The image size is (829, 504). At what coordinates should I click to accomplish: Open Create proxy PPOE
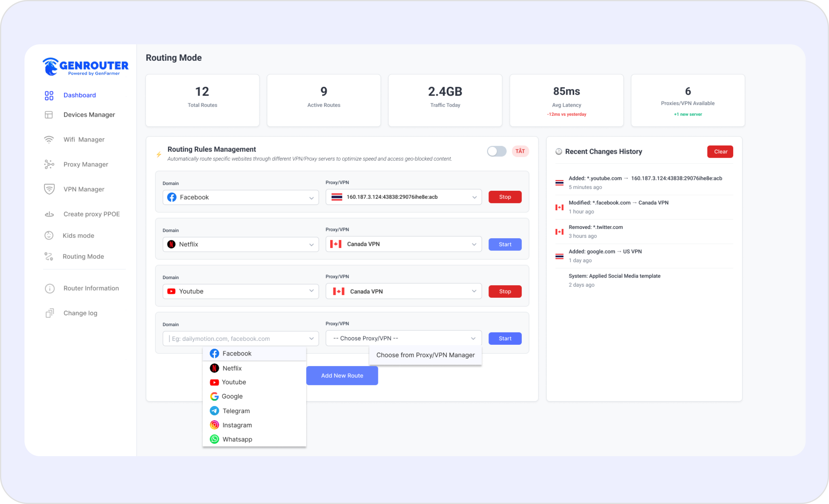click(91, 214)
